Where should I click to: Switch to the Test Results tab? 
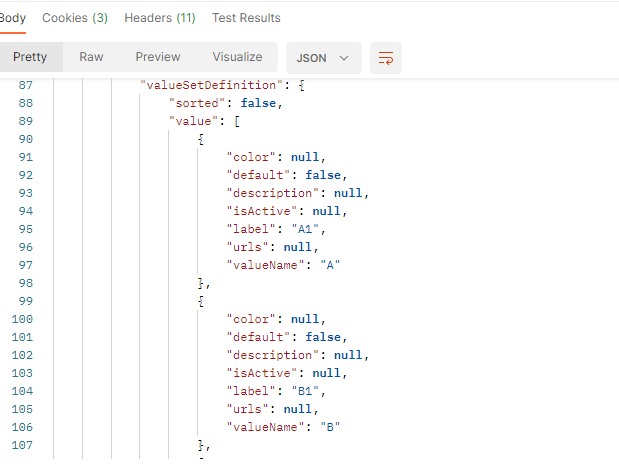click(246, 18)
